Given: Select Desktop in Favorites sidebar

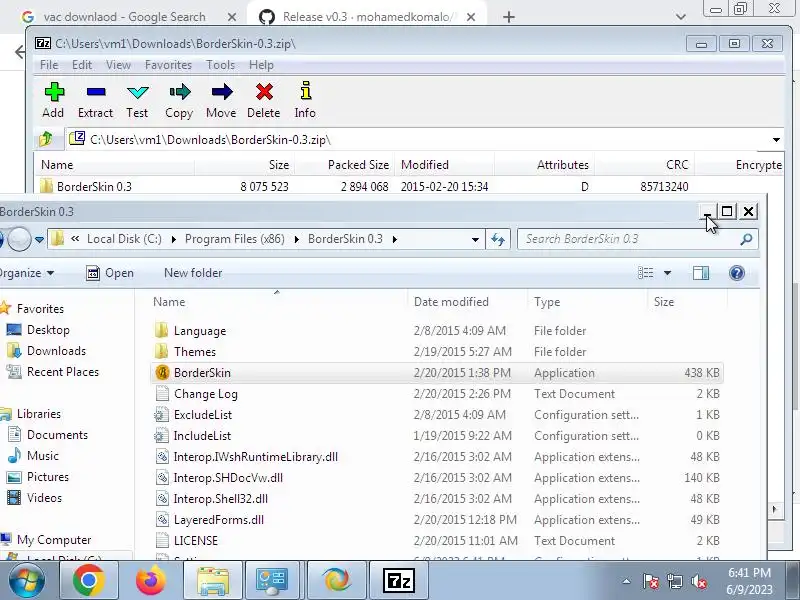Looking at the screenshot, I should coord(38,330).
